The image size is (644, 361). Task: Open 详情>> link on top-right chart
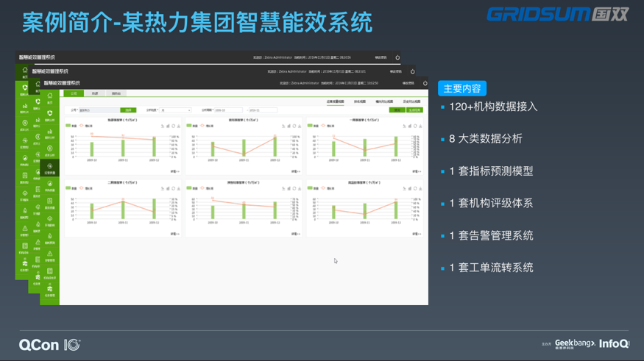[417, 171]
